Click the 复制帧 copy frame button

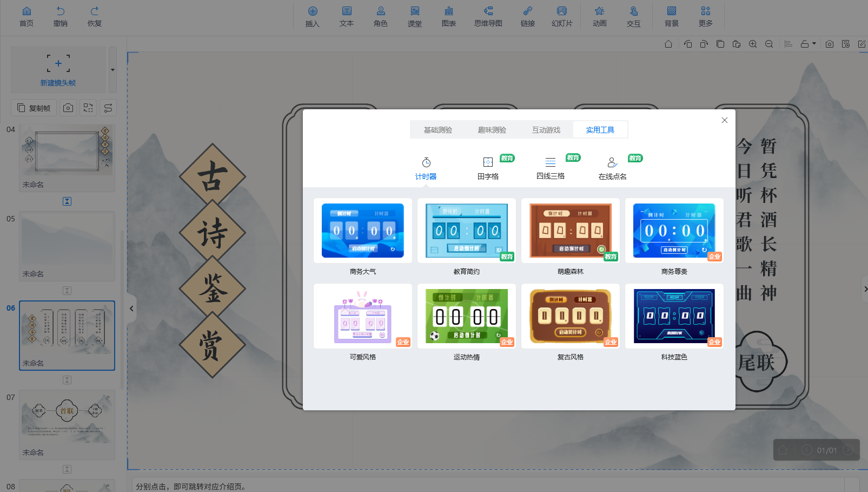(34, 108)
